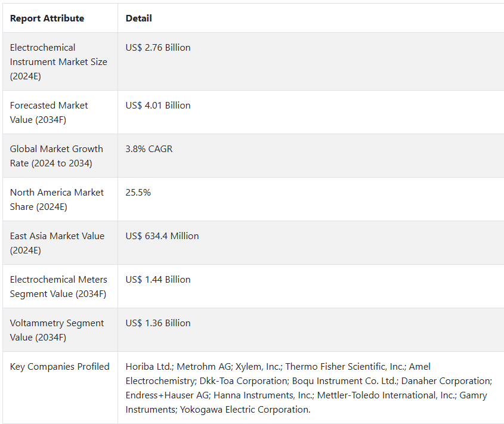Click the Yokogawa Electric Corporation text
The image size is (504, 424).
(245, 410)
